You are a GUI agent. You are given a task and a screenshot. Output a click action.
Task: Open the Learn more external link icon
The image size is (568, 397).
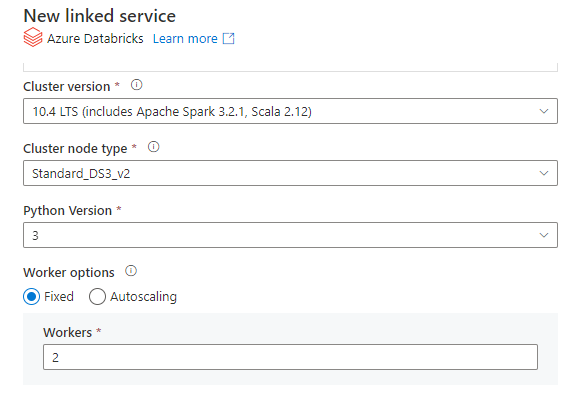point(229,38)
